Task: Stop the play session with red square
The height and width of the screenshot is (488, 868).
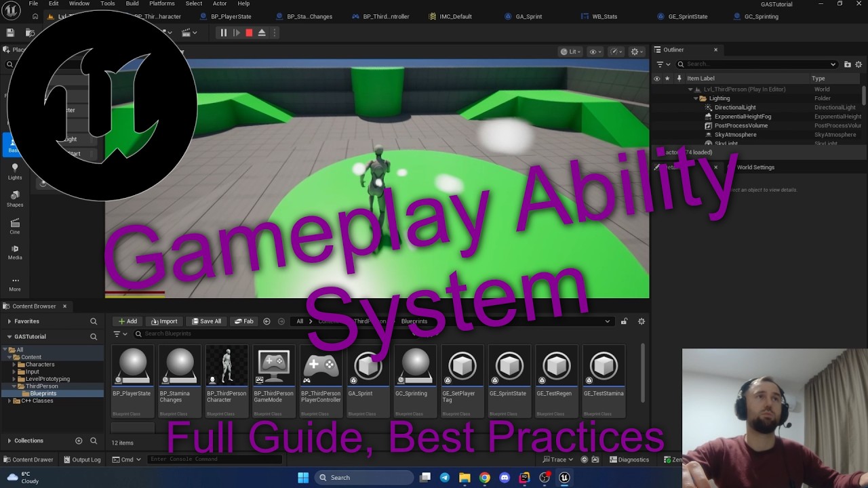Action: pyautogui.click(x=249, y=33)
